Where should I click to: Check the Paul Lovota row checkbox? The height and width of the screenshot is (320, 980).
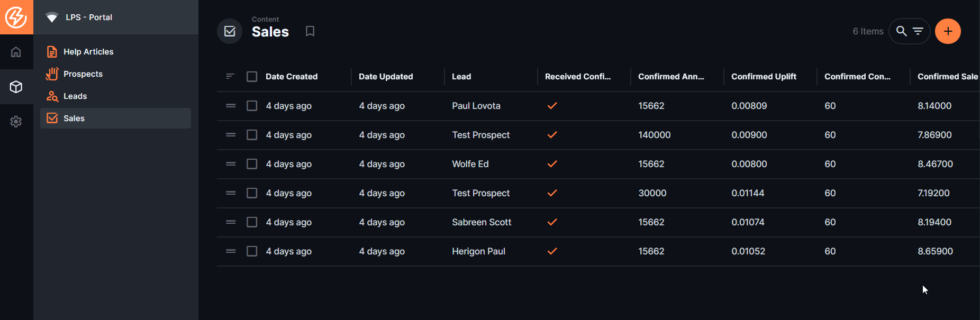(252, 106)
